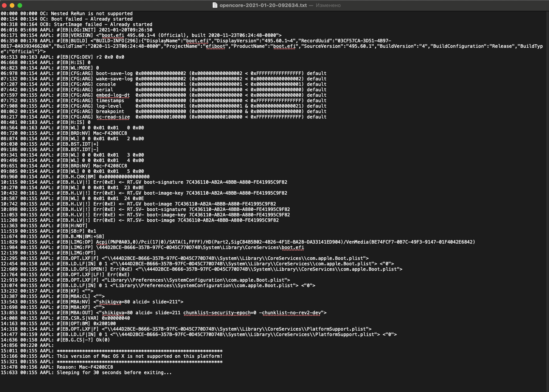Click '#[EB|MBA:OUT]' chunklist line
The width and height of the screenshot is (549, 392).
(164, 313)
